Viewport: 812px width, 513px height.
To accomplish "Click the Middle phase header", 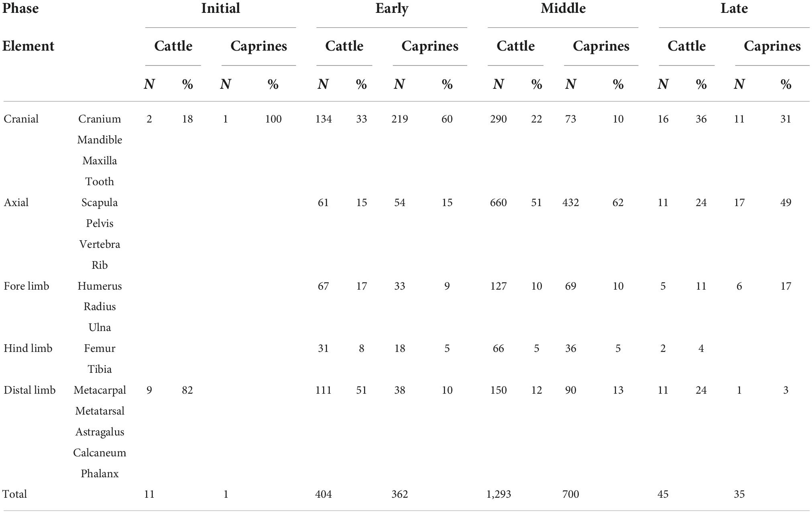I will [563, 8].
